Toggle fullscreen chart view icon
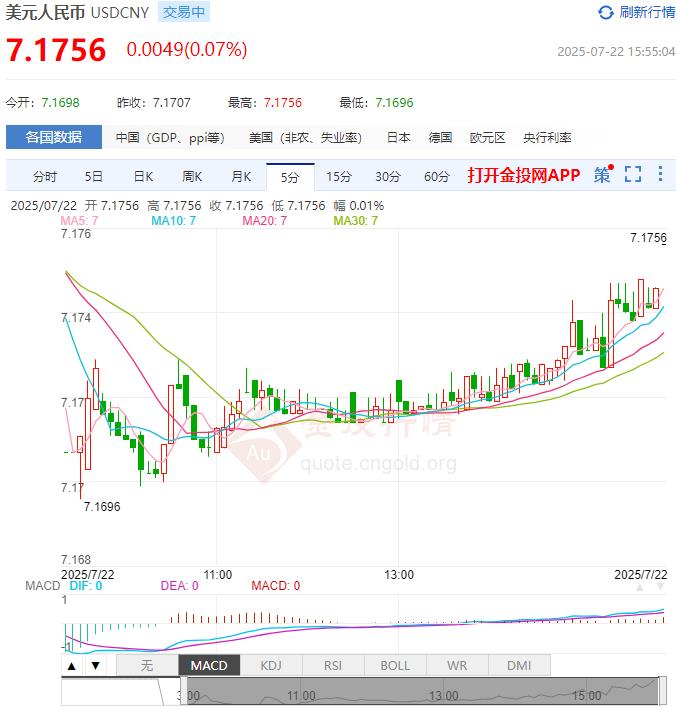This screenshot has height=709, width=677. click(x=633, y=174)
